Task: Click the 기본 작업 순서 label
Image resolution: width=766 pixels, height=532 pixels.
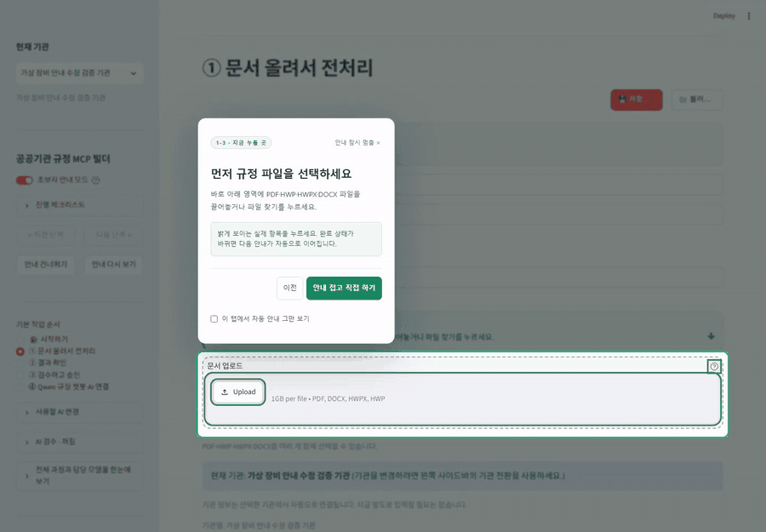Action: [x=38, y=324]
